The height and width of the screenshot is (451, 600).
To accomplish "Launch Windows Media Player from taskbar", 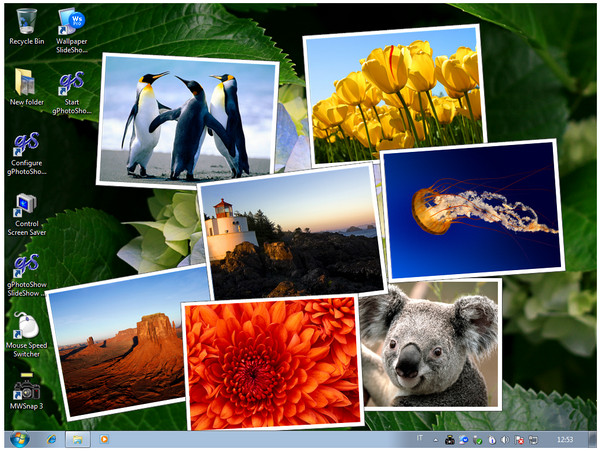I will click(103, 440).
